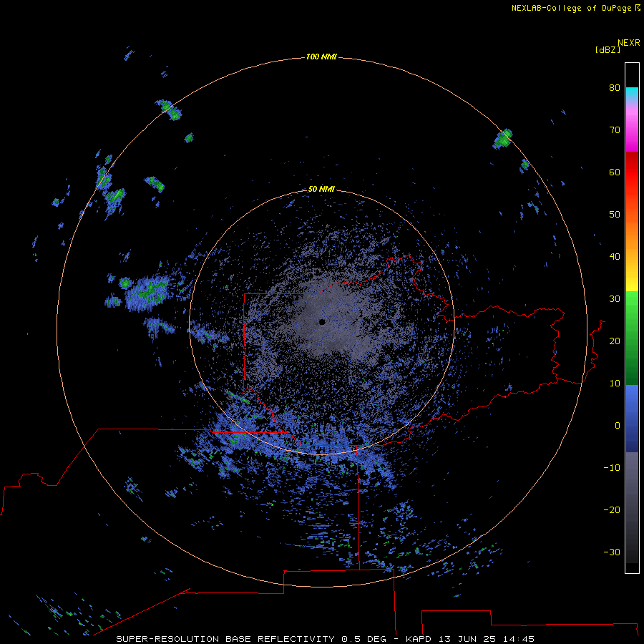Click the KAPD 13 JUN 25 14:45 timestamp

(470, 639)
